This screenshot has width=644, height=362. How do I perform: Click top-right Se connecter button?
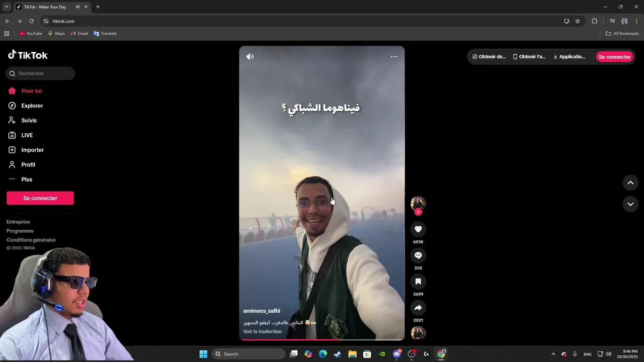click(x=614, y=57)
